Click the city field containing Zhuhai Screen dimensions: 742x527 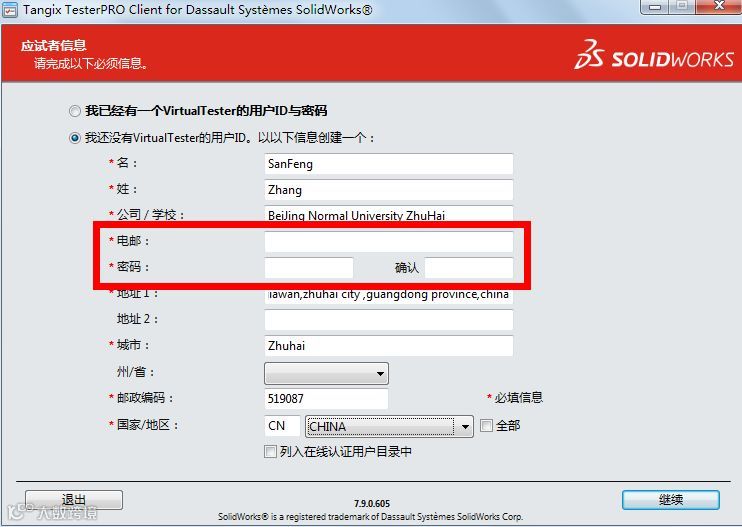pyautogui.click(x=389, y=346)
